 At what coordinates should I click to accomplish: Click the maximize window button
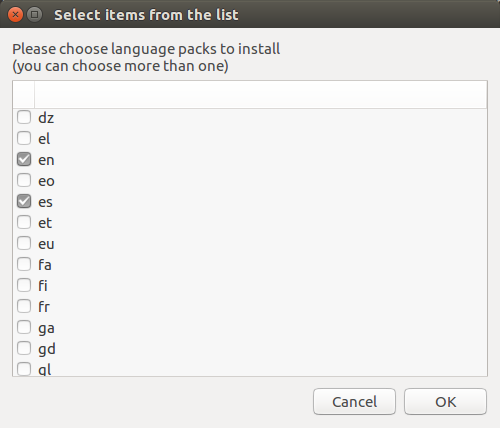(34, 15)
